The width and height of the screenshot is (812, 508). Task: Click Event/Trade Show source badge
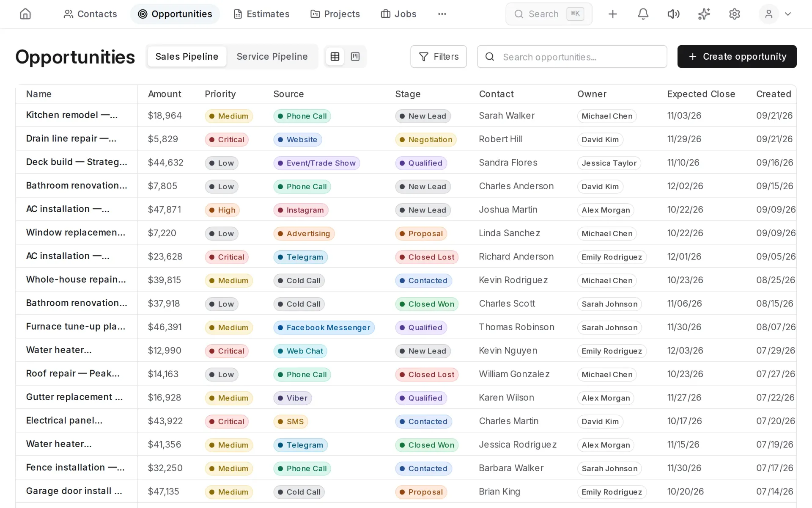[316, 163]
